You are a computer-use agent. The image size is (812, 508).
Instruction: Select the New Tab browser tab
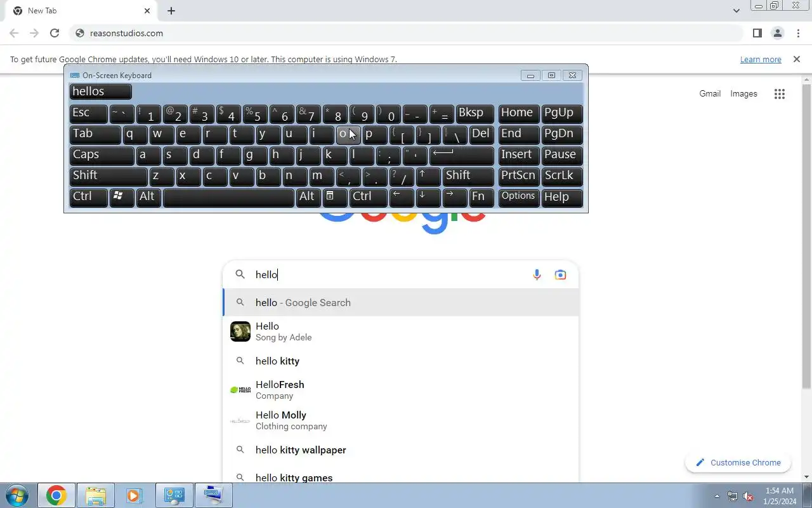coord(80,11)
